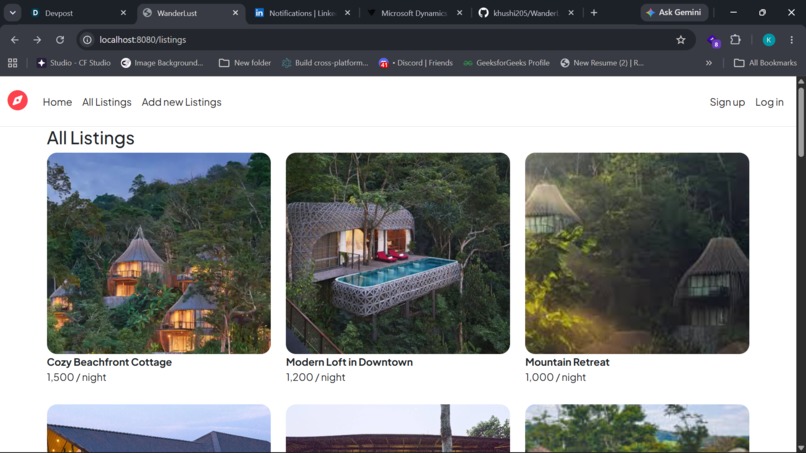The width and height of the screenshot is (806, 453).
Task: Open the Image Background bookmark
Action: [x=162, y=63]
